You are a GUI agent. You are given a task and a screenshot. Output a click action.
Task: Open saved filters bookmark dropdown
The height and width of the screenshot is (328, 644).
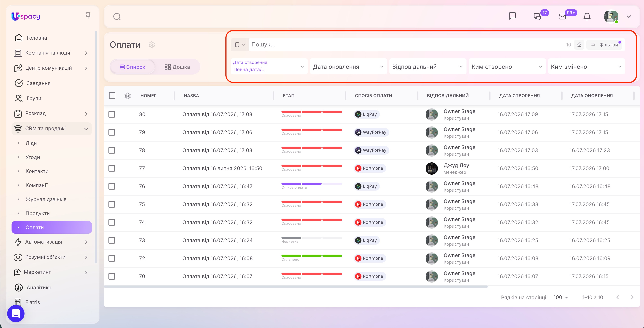(x=239, y=45)
